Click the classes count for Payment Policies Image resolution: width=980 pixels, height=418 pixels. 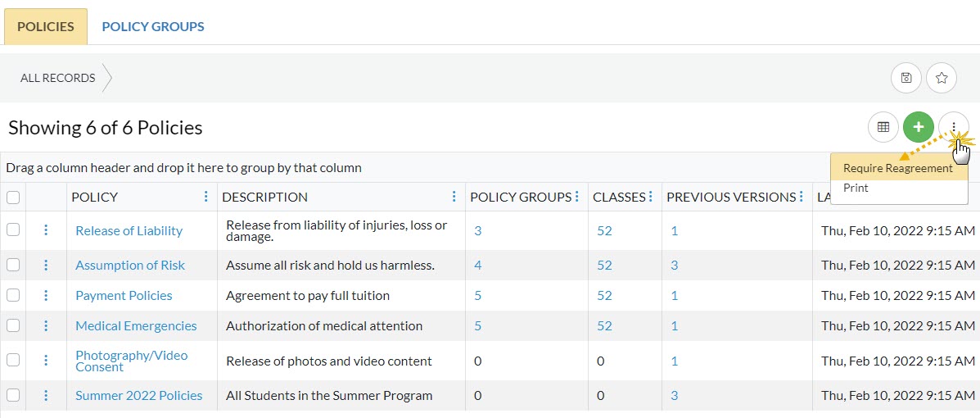pos(604,295)
